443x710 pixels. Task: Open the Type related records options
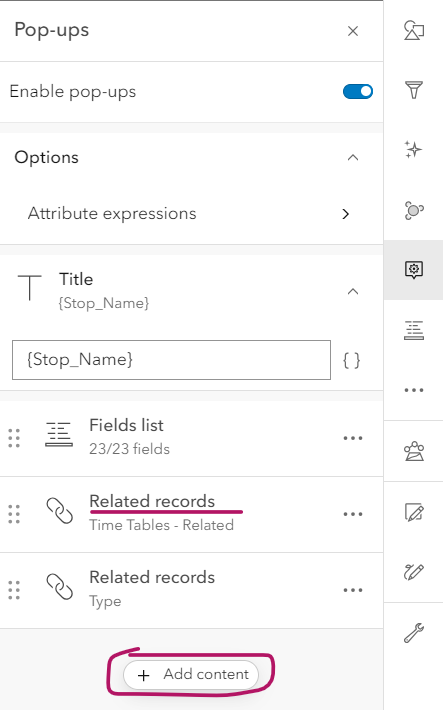coord(353,590)
